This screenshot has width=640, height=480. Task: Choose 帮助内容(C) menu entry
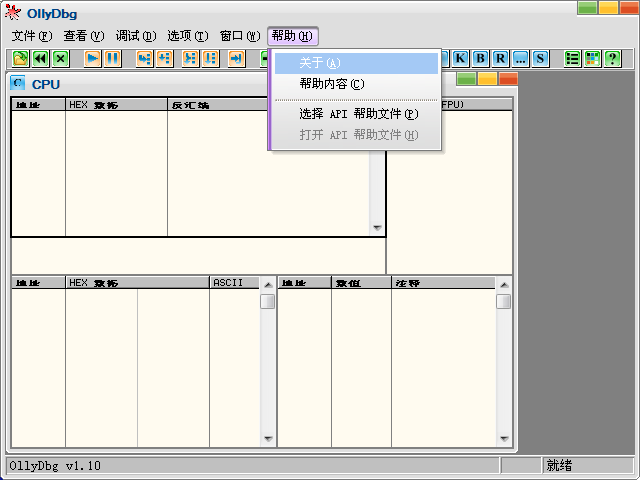[x=356, y=84]
